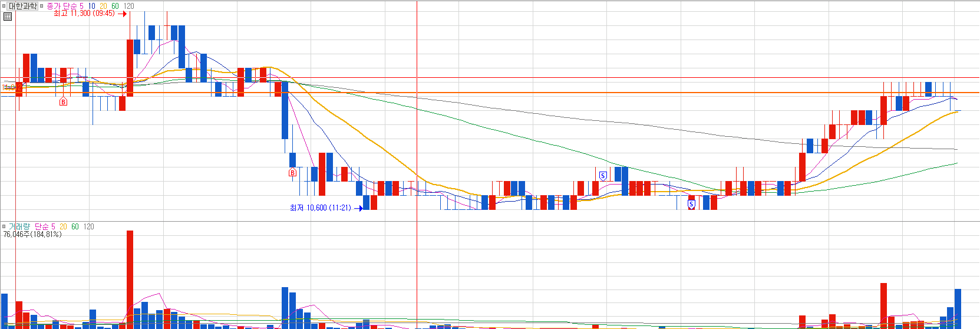Click the 종가 단순 price indicator label

[62, 6]
